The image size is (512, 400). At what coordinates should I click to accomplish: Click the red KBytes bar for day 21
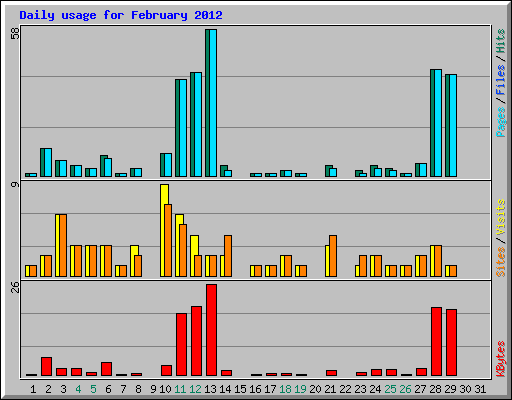click(331, 373)
